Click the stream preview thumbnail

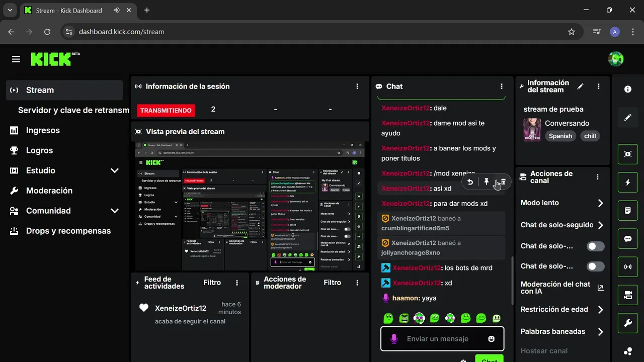click(250, 206)
